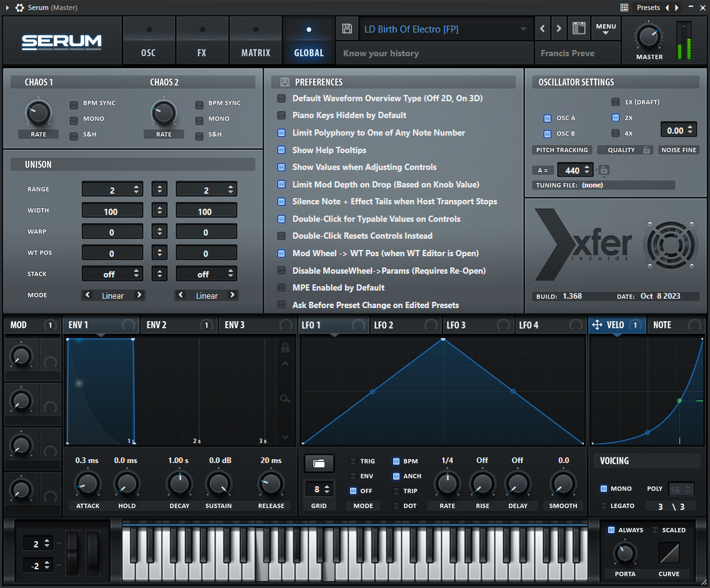710x588 pixels.
Task: Click the Noise Fine label button
Action: (679, 150)
